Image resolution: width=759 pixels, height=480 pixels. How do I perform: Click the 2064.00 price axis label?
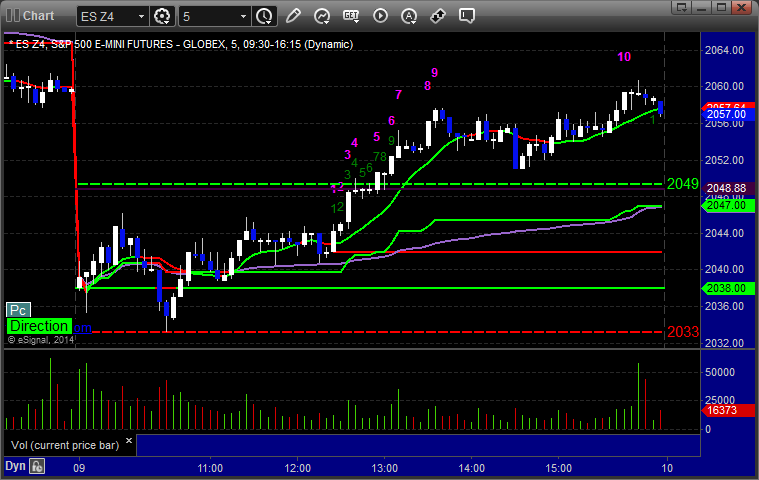(724, 50)
